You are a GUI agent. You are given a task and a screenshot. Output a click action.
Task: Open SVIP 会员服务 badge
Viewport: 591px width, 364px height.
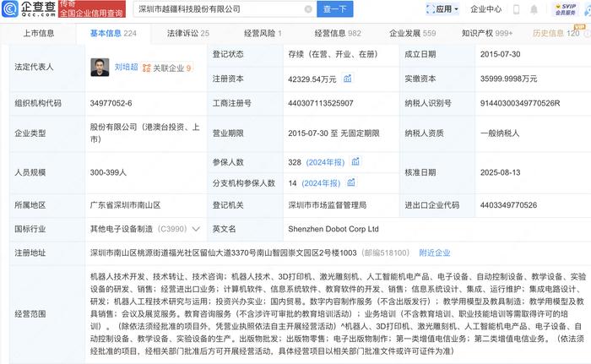click(x=566, y=9)
